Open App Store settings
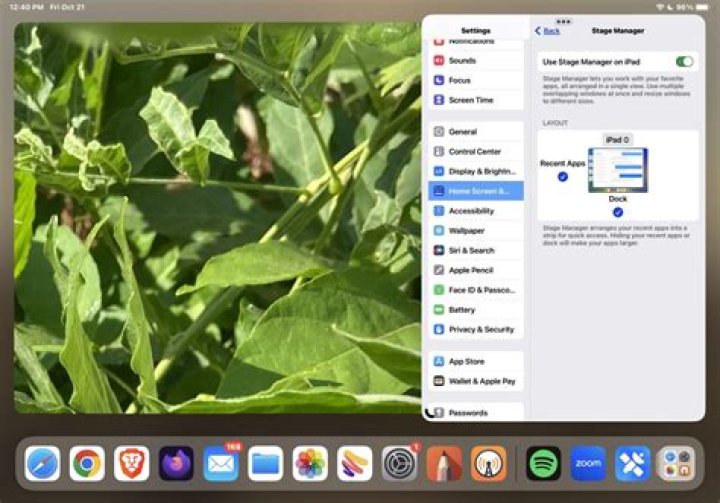Viewport: 720px width, 503px height. point(476,362)
